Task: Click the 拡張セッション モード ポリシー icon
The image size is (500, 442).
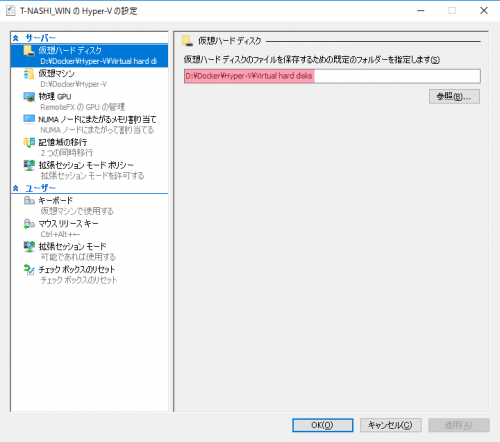Action: pos(29,165)
